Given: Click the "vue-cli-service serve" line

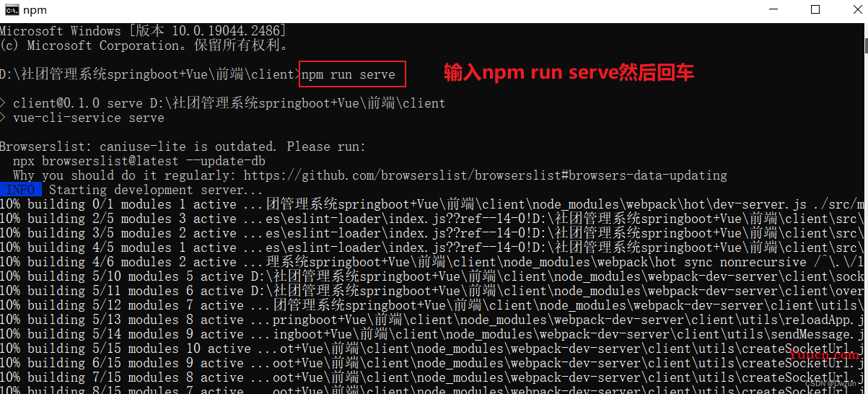Looking at the screenshot, I should (x=82, y=118).
